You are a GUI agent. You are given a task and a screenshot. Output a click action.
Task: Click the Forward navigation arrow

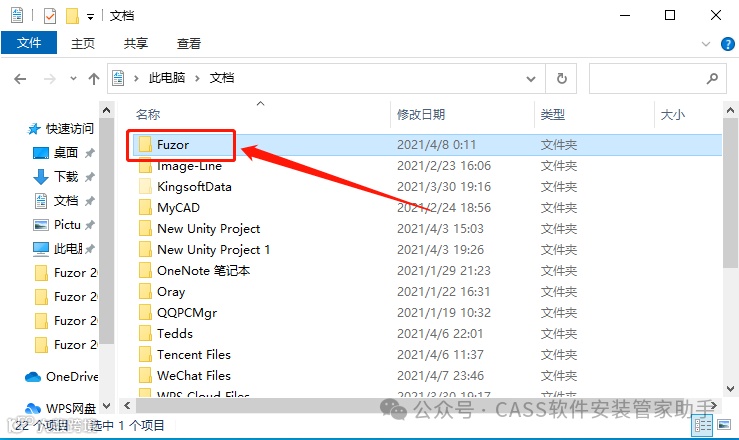pos(49,79)
